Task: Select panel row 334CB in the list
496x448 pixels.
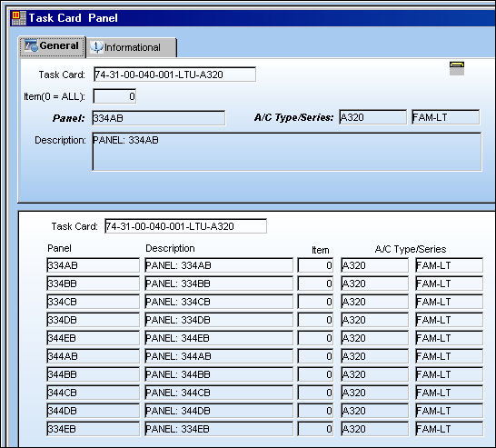Action: pos(93,302)
